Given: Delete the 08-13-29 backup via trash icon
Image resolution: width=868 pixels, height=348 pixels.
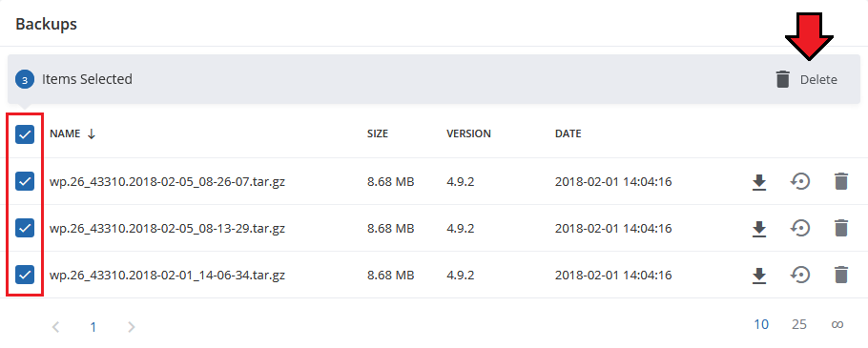Looking at the screenshot, I should coord(841,228).
